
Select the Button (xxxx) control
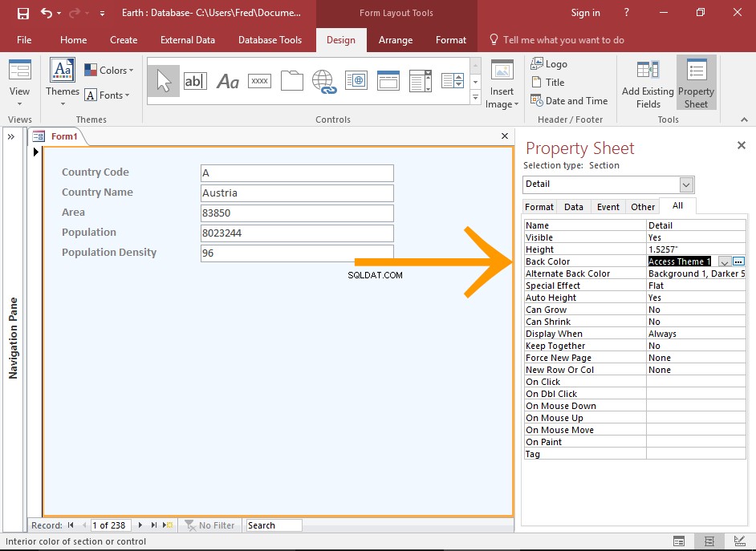tap(259, 81)
